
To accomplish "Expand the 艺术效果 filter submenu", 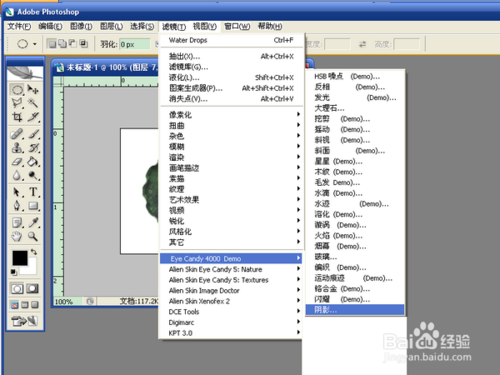I will (232, 200).
